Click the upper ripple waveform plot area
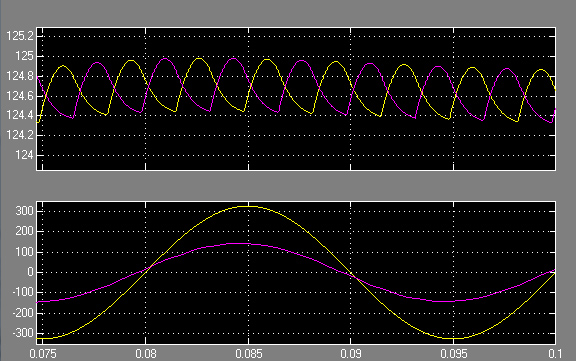The image size is (576, 361). [296, 99]
